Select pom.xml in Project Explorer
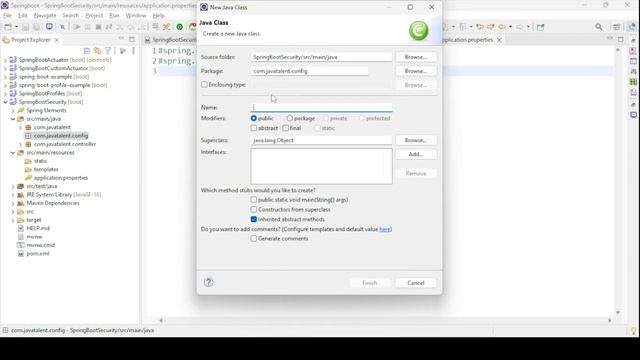 coord(38,253)
